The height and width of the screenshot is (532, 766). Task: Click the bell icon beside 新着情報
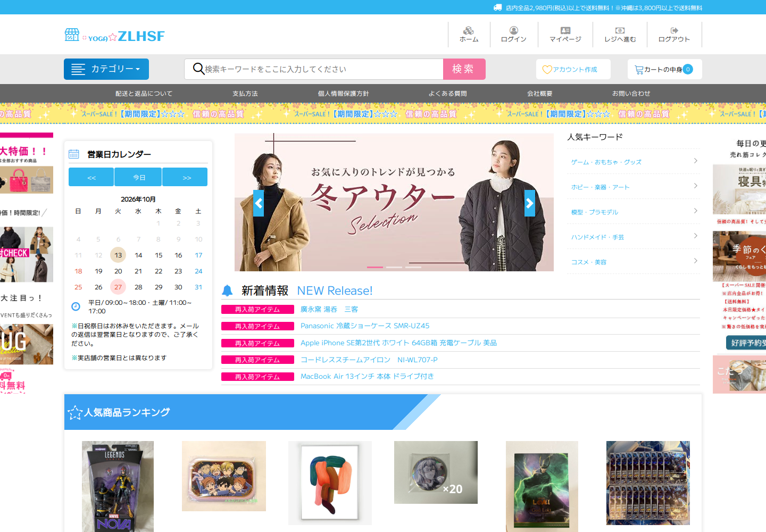coord(227,290)
